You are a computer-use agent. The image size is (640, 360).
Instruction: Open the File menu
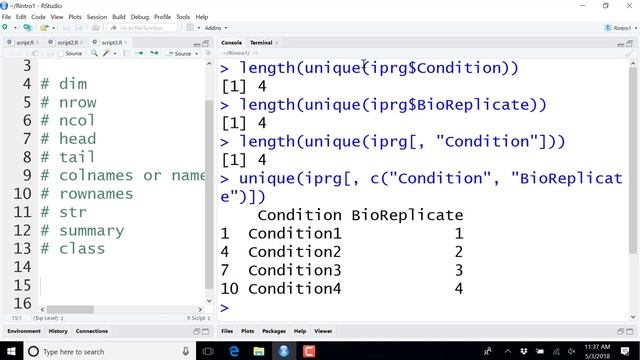pyautogui.click(x=6, y=17)
